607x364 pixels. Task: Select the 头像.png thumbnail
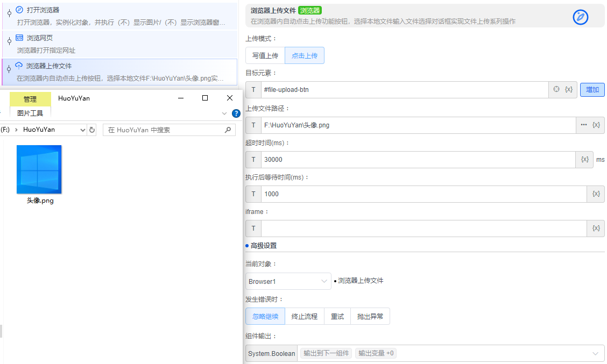click(x=38, y=168)
